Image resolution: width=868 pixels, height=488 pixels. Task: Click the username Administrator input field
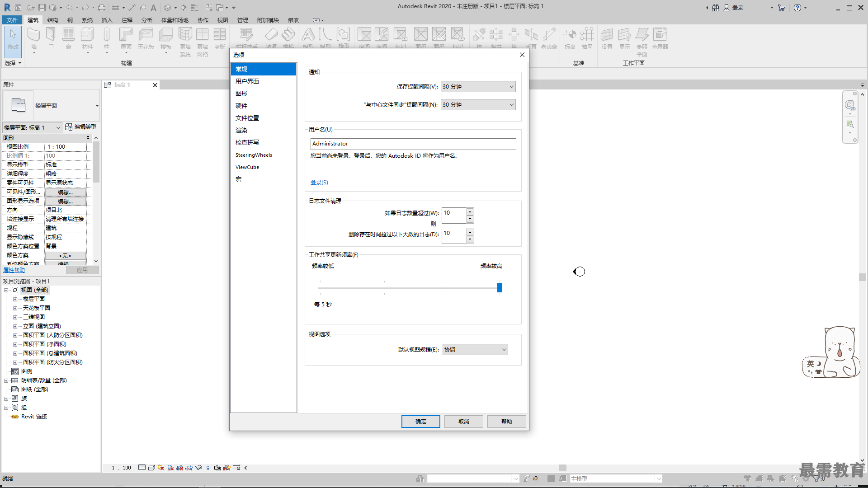413,144
